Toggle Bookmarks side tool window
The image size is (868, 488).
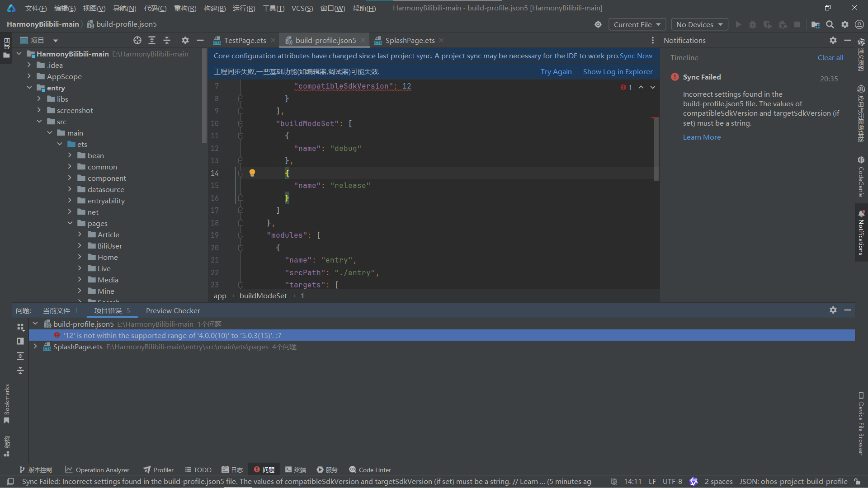[x=7, y=404]
